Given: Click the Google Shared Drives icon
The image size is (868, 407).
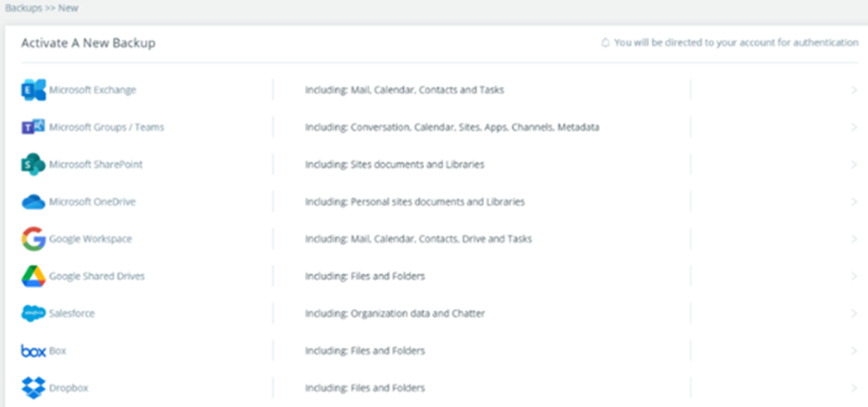Looking at the screenshot, I should (x=33, y=276).
